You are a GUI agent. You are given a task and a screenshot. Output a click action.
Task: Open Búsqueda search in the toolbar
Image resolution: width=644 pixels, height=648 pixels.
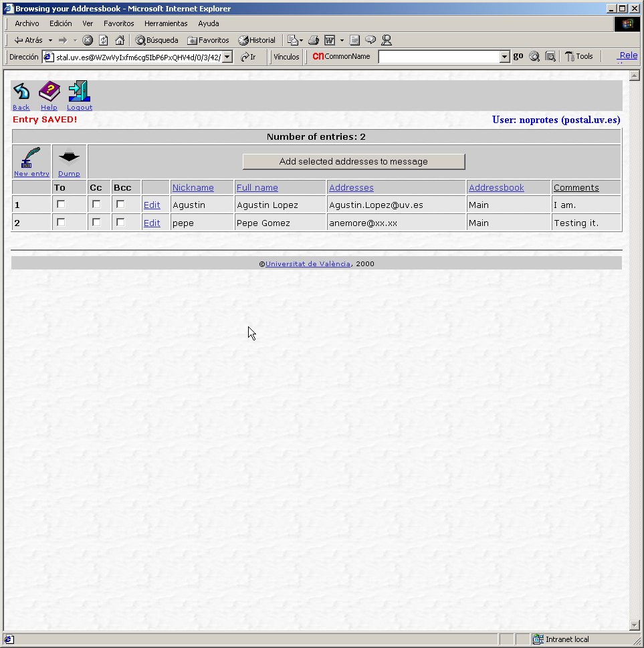(156, 40)
